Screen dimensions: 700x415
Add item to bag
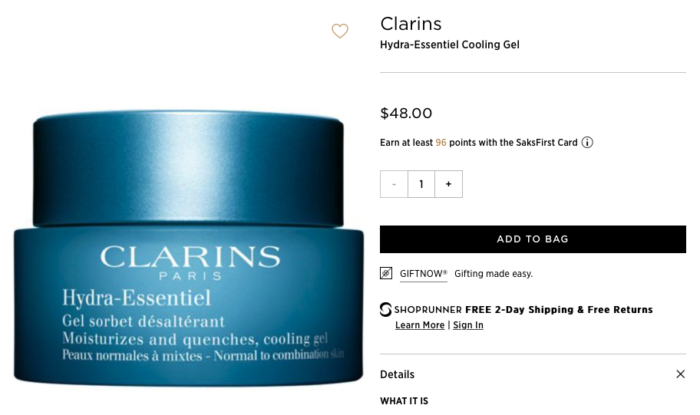(x=533, y=239)
